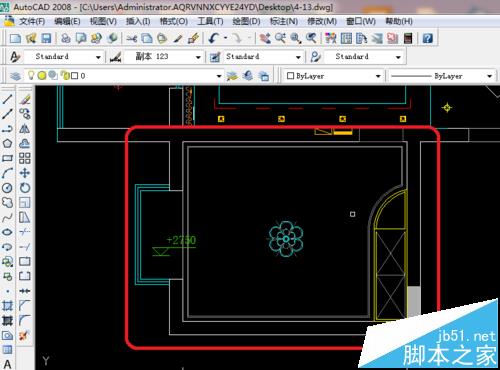This screenshot has height=370, width=500.
Task: Select the Chamfer tool
Action: click(25, 305)
